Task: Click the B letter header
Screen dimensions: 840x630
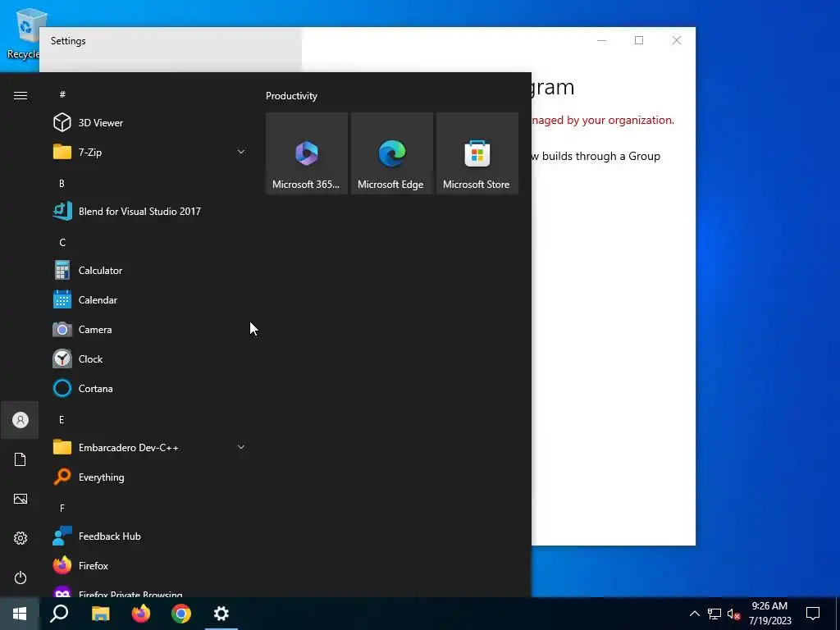Action: [62, 183]
